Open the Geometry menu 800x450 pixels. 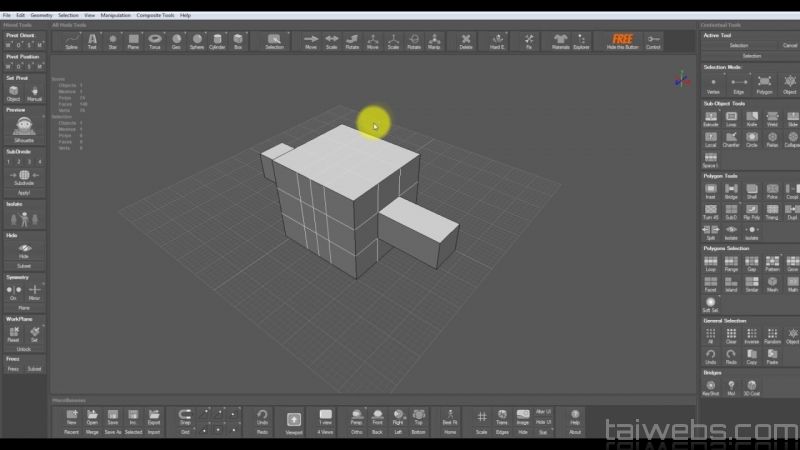click(42, 15)
